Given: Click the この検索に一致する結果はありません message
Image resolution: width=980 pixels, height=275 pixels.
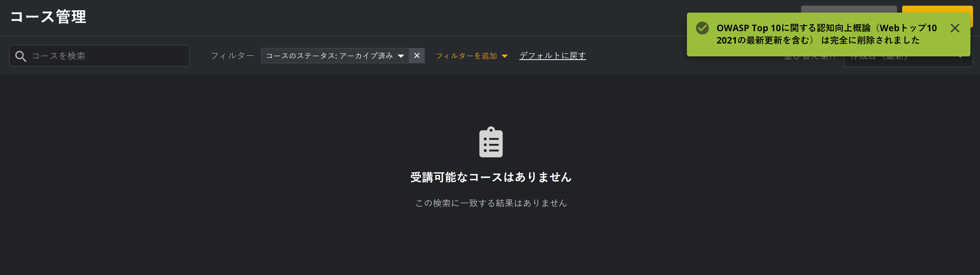Looking at the screenshot, I should pyautogui.click(x=491, y=203).
